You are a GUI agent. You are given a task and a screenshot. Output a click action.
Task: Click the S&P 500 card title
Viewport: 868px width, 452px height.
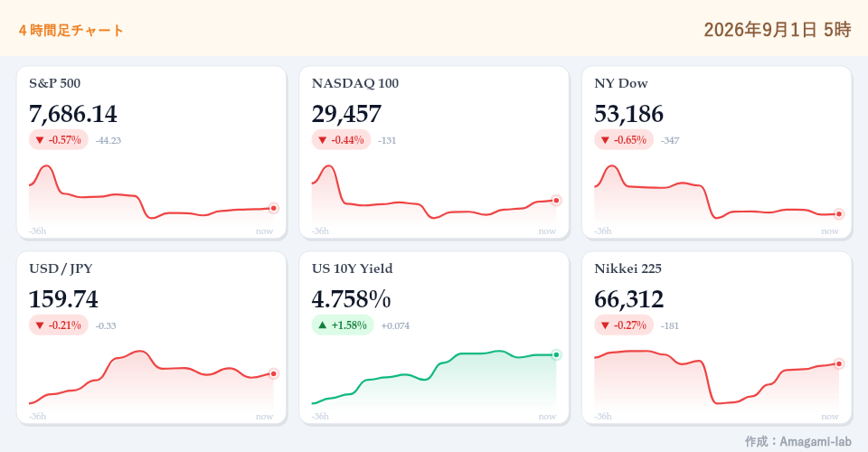click(x=55, y=83)
